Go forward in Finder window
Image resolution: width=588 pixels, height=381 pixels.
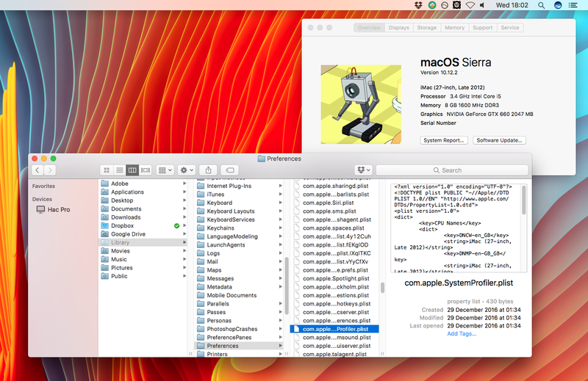tap(50, 170)
